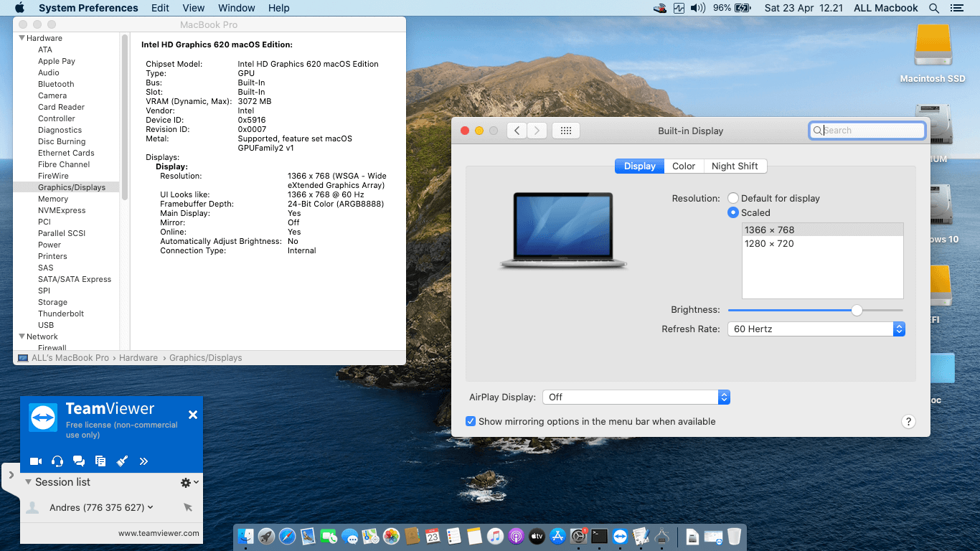Switch to the Color tab
The image size is (980, 551).
[684, 166]
